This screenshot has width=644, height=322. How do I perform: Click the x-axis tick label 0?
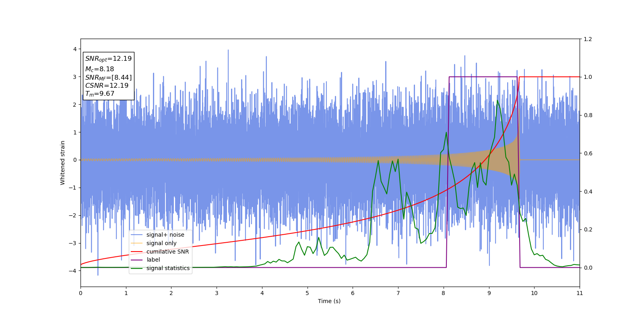click(x=80, y=293)
